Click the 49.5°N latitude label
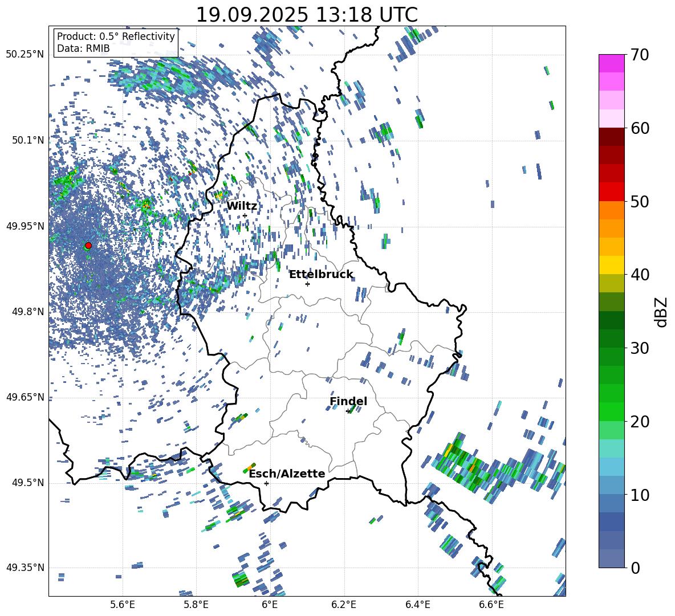Screen dimensions: 675x616 27,483
